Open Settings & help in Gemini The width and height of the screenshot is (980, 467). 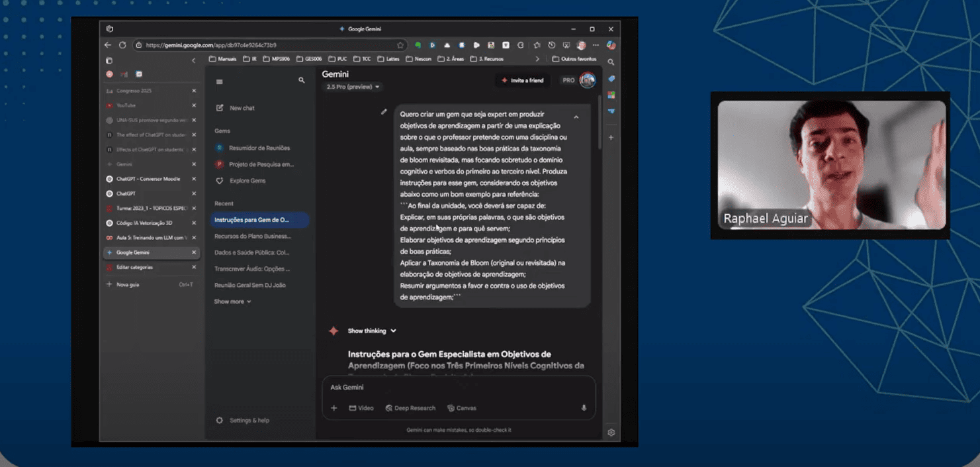point(243,421)
